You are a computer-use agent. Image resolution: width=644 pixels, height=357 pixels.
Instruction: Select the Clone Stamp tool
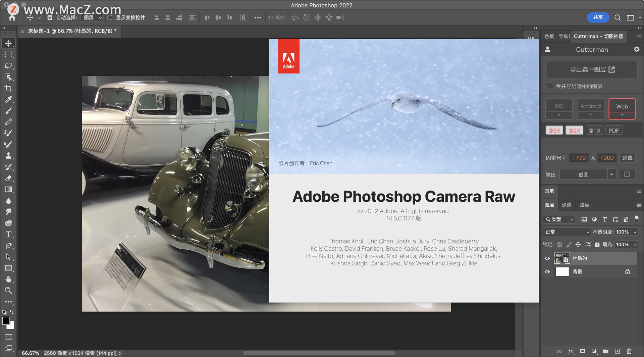click(x=8, y=156)
